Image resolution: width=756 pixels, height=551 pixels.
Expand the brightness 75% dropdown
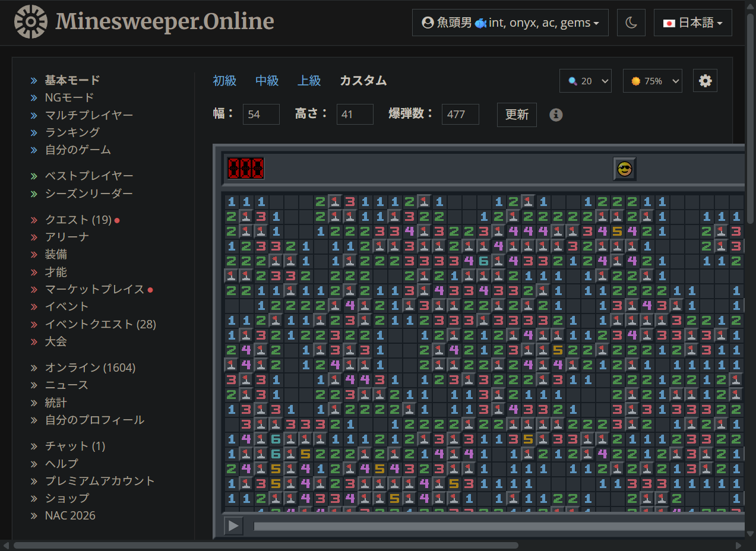click(x=653, y=81)
